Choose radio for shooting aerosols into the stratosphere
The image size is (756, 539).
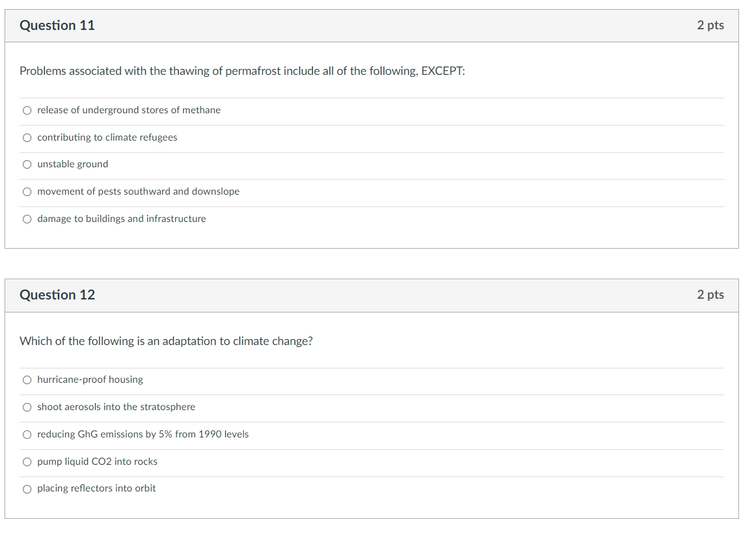tap(27, 408)
